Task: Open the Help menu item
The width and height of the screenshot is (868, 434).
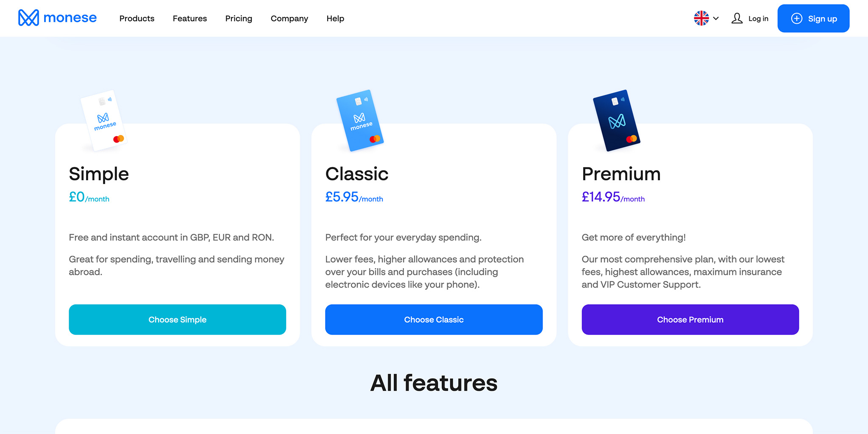Action: pos(335,19)
